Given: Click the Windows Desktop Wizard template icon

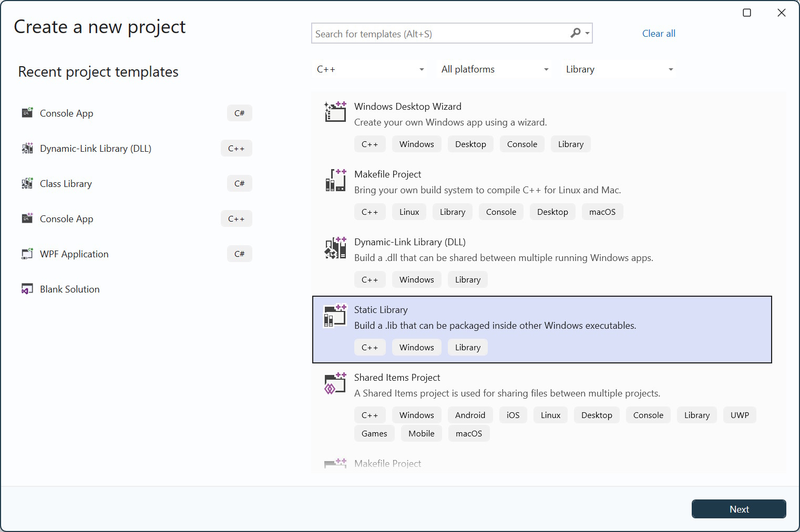Looking at the screenshot, I should [x=335, y=112].
